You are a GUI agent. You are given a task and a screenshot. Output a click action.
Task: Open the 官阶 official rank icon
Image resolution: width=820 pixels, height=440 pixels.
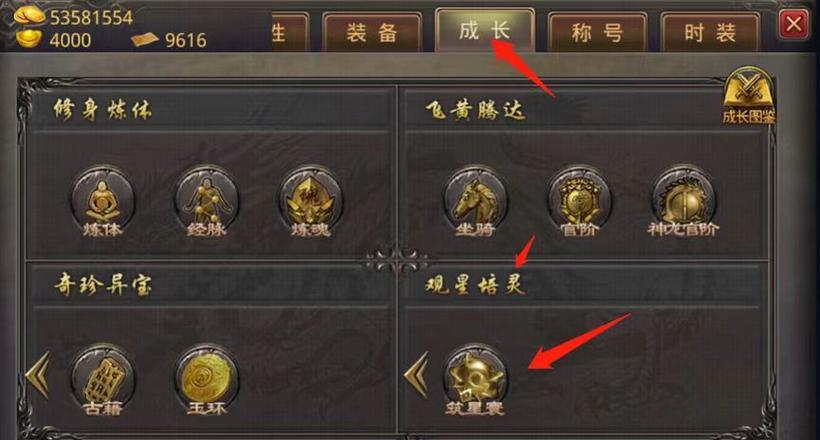[579, 201]
